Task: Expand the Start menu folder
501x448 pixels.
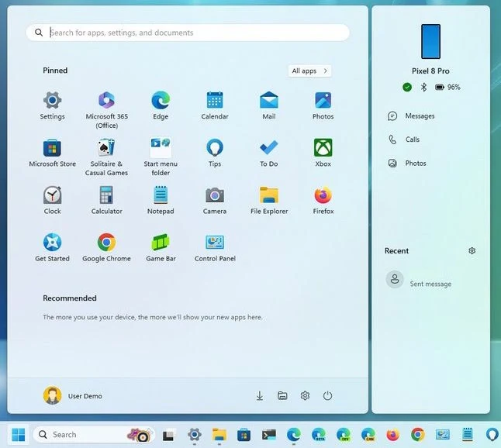Action: [161, 157]
